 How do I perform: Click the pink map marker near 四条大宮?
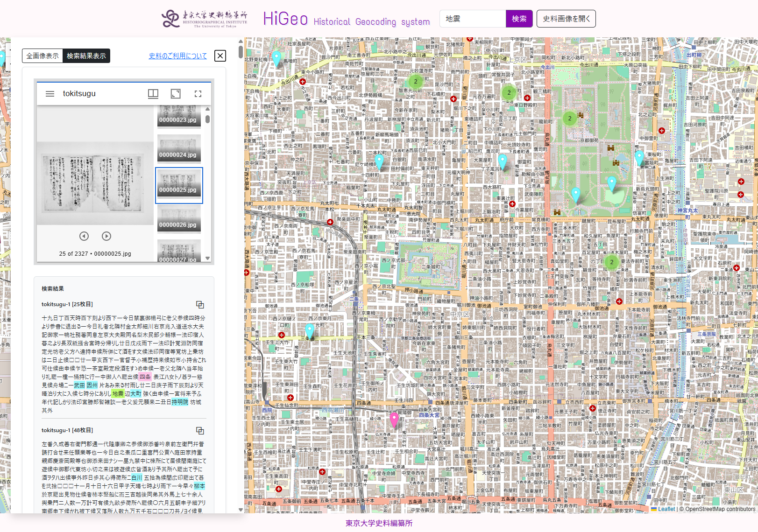coord(394,419)
